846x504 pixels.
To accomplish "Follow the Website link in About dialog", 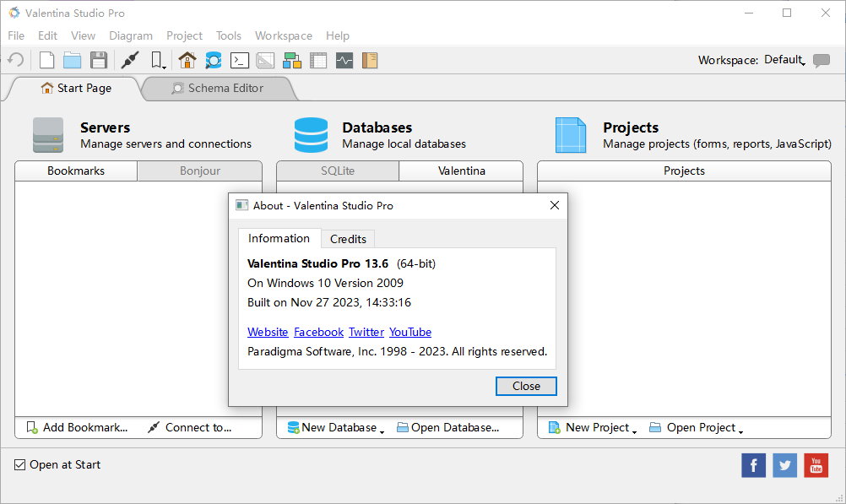I will pyautogui.click(x=268, y=332).
